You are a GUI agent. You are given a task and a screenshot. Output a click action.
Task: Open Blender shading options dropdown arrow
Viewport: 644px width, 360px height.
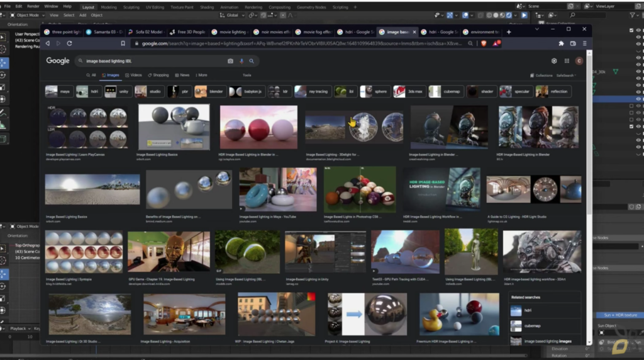516,15
